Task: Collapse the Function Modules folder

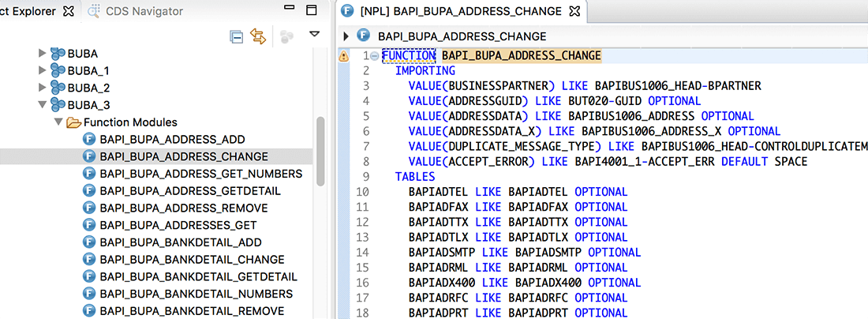Action: [58, 122]
